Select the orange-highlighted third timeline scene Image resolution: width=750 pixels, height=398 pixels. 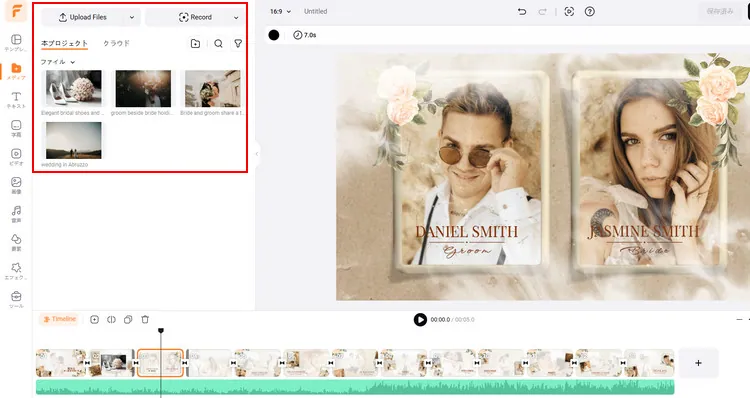pyautogui.click(x=160, y=363)
